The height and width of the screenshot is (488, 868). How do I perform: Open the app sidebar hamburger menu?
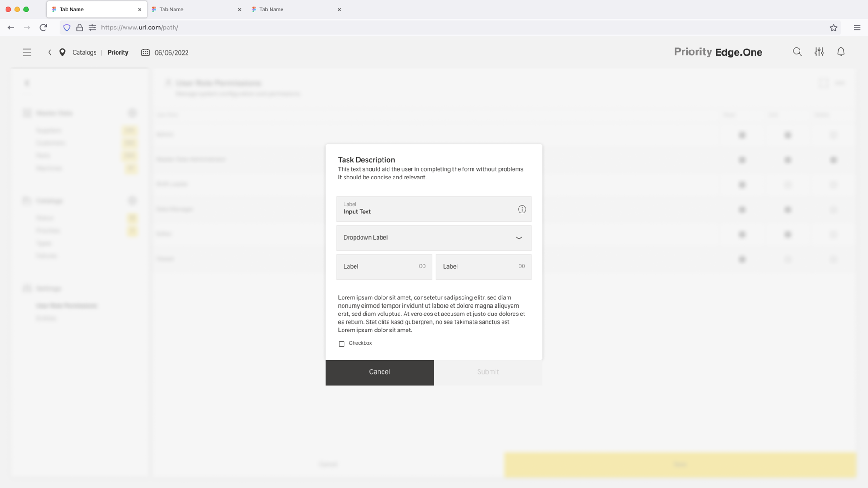pos(27,52)
